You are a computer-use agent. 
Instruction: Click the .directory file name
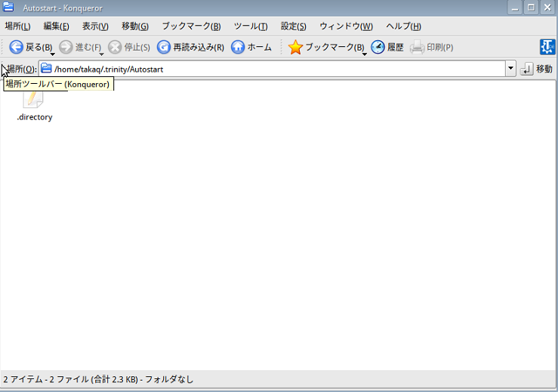(35, 117)
